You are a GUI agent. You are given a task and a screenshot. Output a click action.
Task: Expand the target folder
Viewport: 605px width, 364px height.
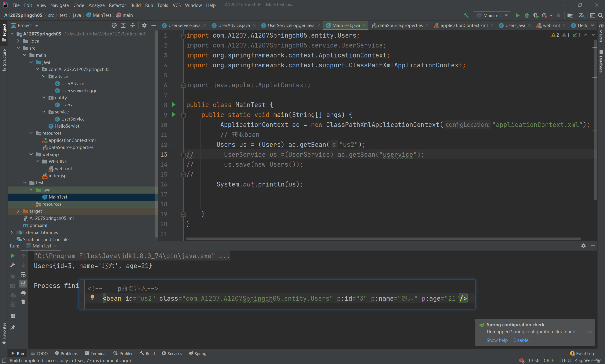(x=18, y=211)
